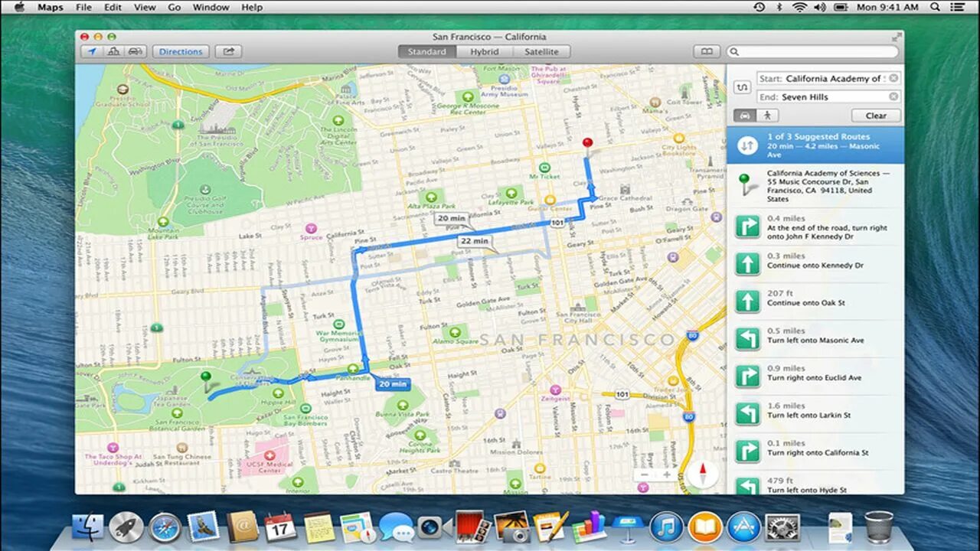Select the 1 of 3 Suggested Routes row
The width and height of the screenshot is (980, 551).
tap(815, 145)
